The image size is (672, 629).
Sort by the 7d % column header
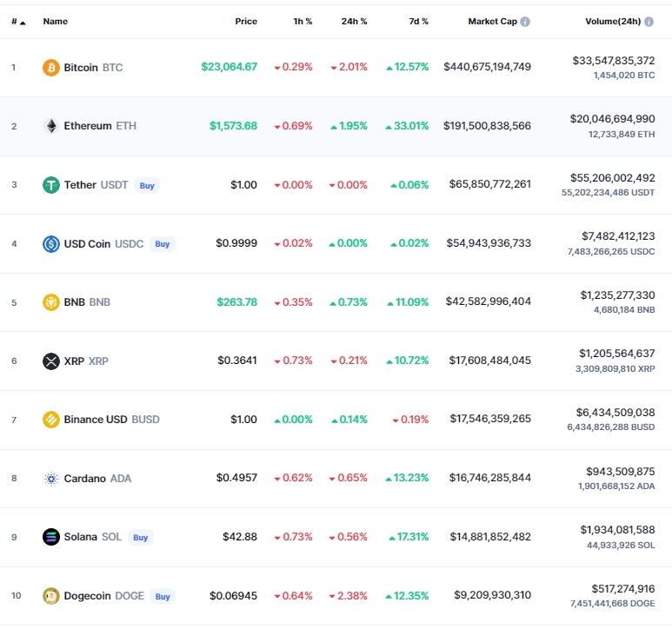[x=418, y=22]
